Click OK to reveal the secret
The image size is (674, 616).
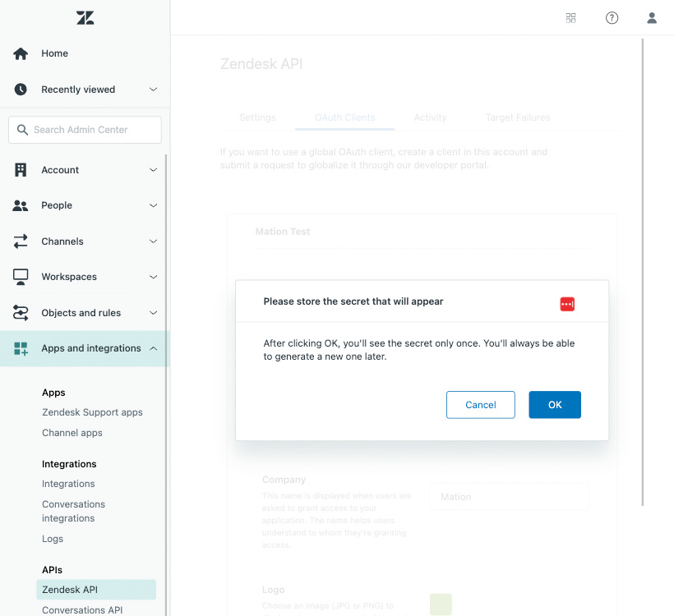pos(555,405)
